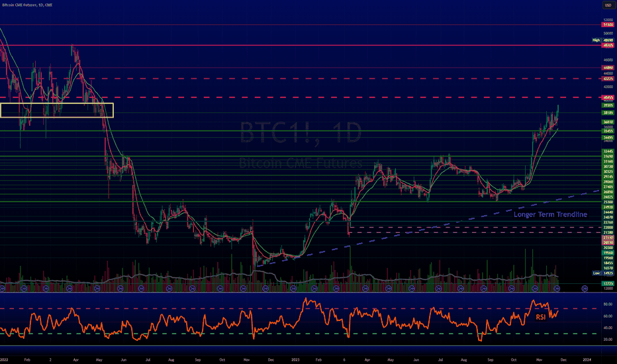Image resolution: width=617 pixels, height=364 pixels.
Task: Click the 20.00 RSI scale value
Action: pos(608,340)
